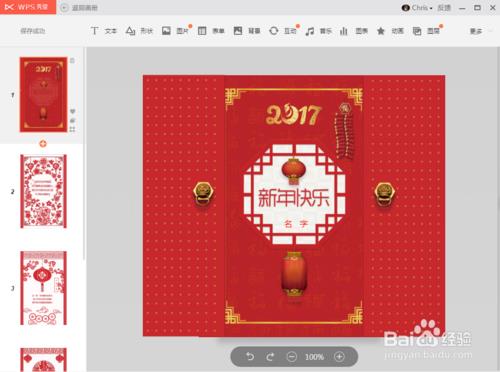Open the Music tool
Viewport: 500px width, 372px height.
(x=318, y=31)
